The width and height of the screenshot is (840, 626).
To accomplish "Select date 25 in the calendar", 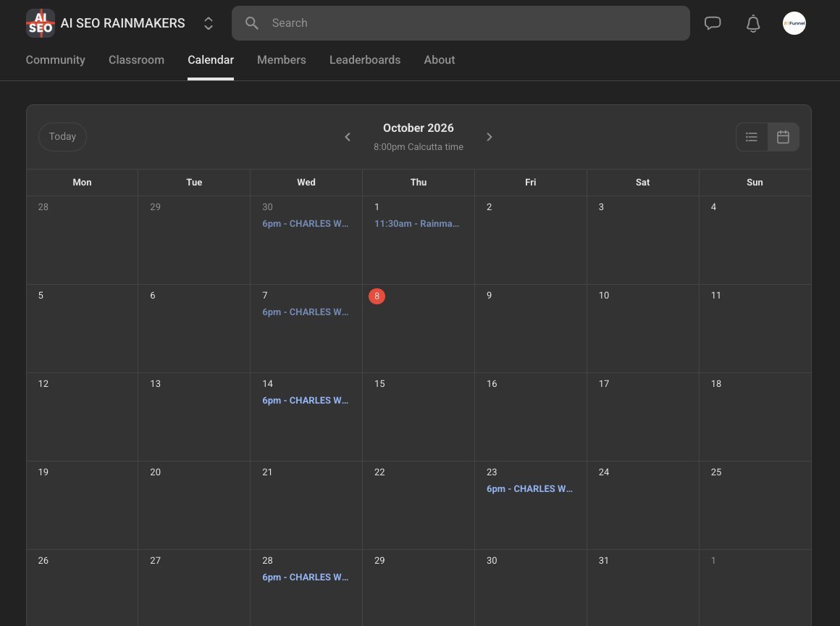I will 716,472.
